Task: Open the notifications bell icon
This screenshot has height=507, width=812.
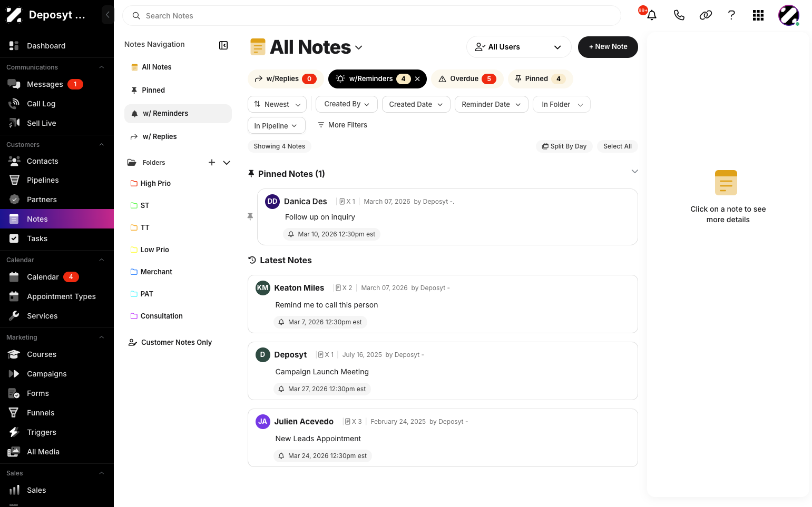Action: [x=651, y=15]
